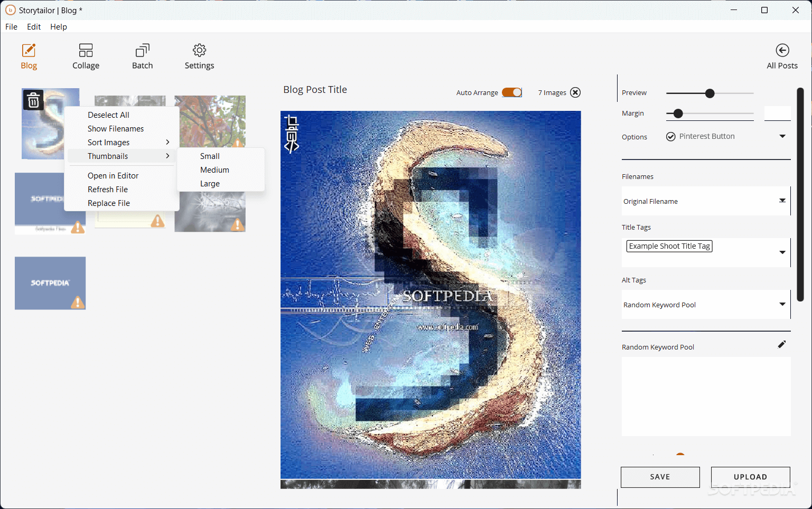Select the autumn leaves thumbnail

210,120
